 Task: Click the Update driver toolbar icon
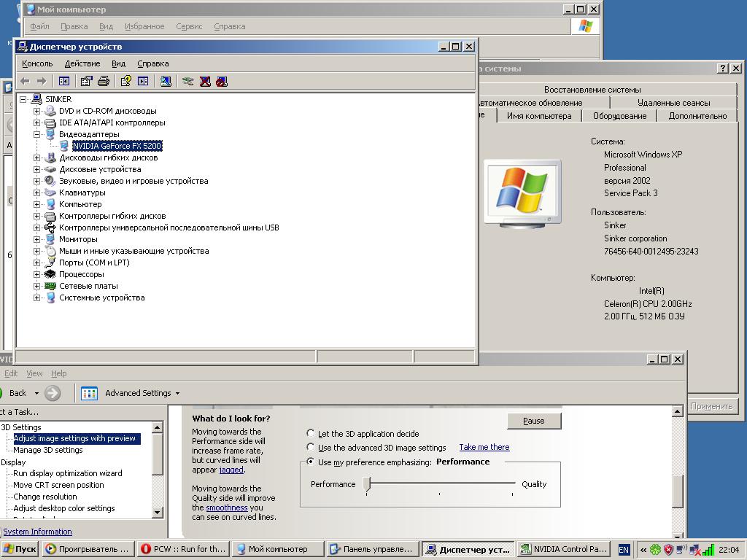[187, 82]
